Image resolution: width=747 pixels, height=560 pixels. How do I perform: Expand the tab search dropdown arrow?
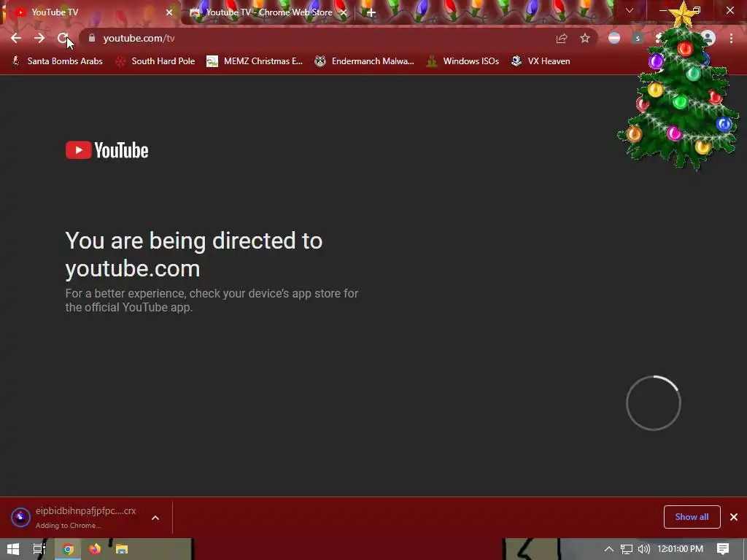pyautogui.click(x=630, y=10)
